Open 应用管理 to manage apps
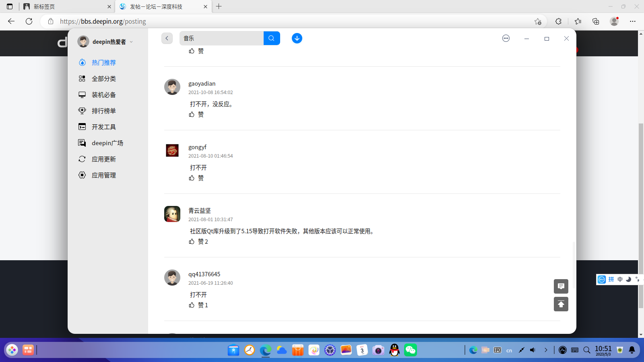Viewport: 644px width, 362px height. pyautogui.click(x=103, y=175)
